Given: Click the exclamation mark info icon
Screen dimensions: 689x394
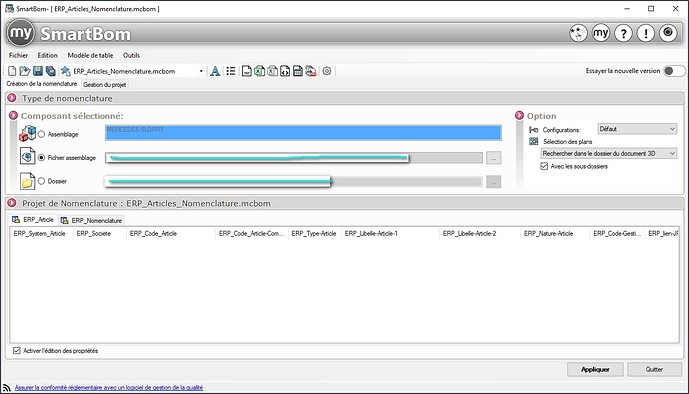Looking at the screenshot, I should (x=645, y=33).
